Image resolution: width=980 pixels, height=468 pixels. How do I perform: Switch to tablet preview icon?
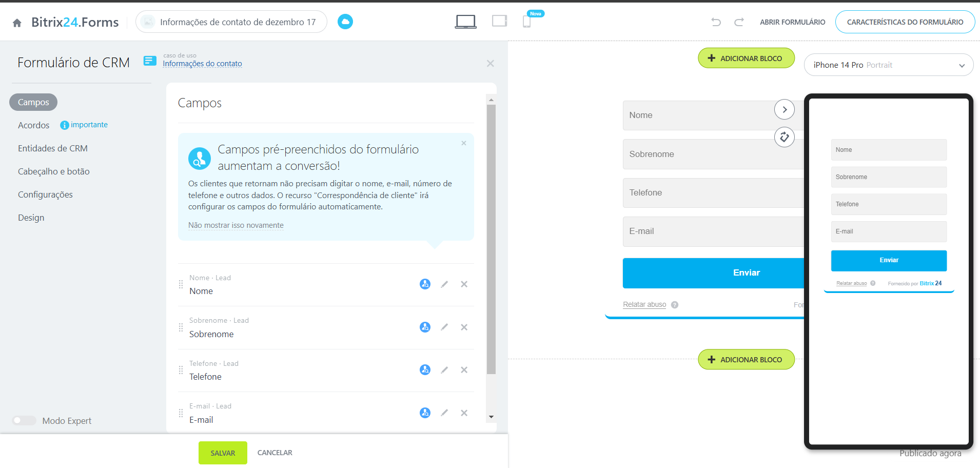[499, 21]
